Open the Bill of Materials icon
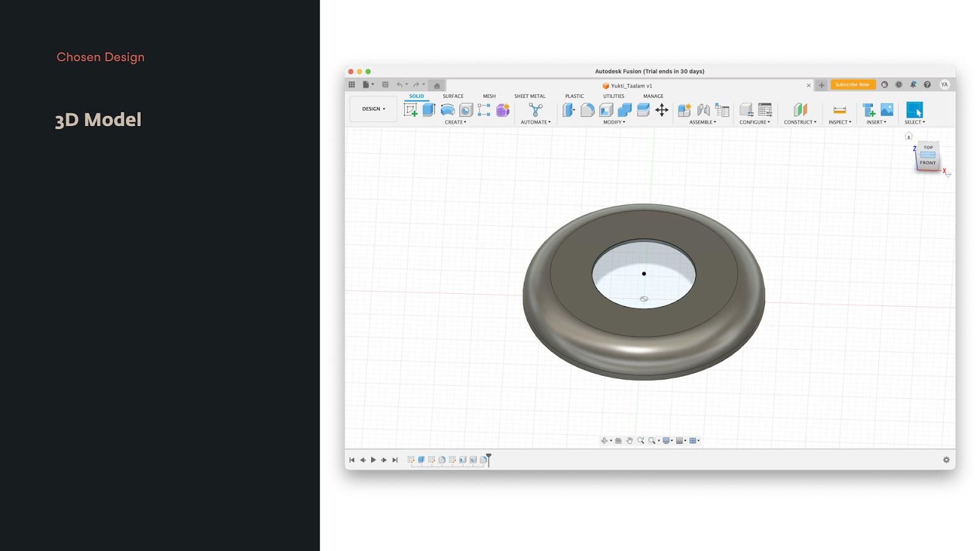Viewport: 980px width, 551px height. click(x=722, y=110)
